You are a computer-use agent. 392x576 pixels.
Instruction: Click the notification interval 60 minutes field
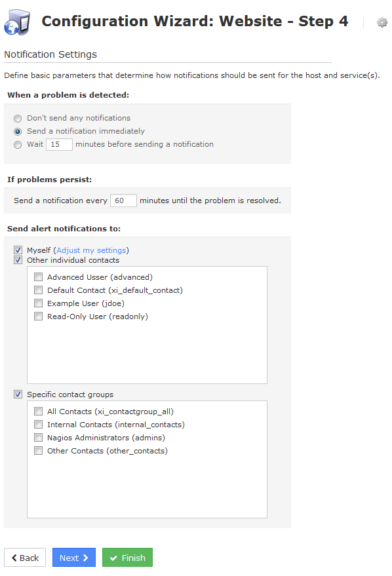(123, 201)
